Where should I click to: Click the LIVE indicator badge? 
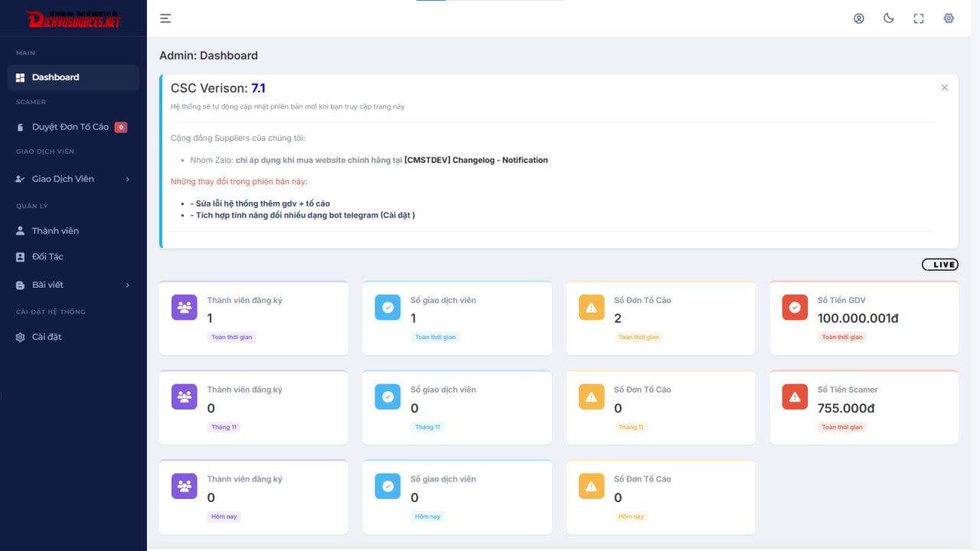pyautogui.click(x=940, y=265)
